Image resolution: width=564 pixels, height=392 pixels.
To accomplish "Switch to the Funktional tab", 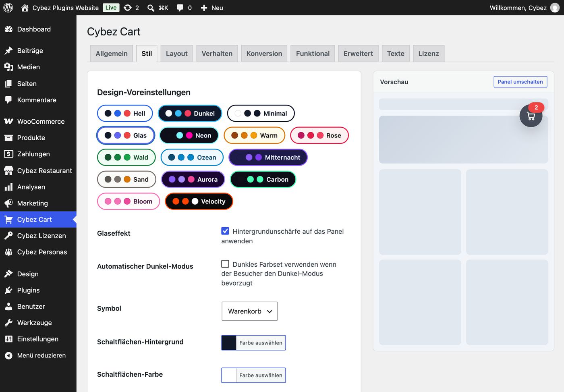I will click(x=313, y=54).
